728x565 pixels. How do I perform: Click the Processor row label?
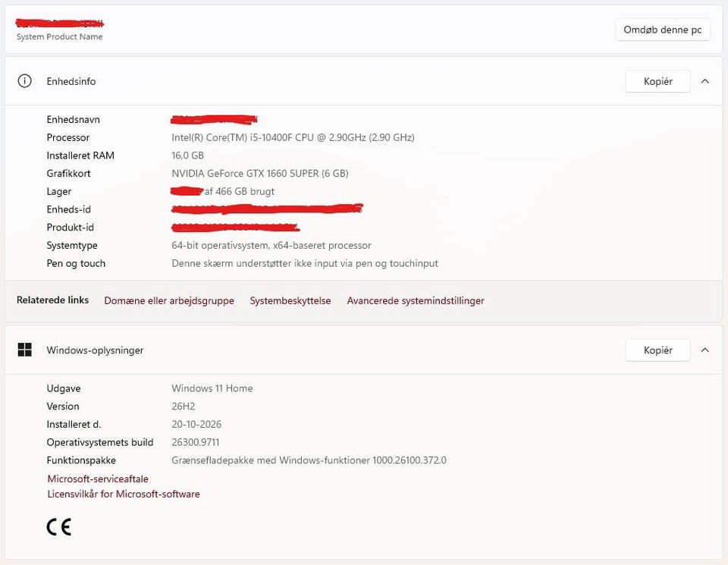coord(67,137)
